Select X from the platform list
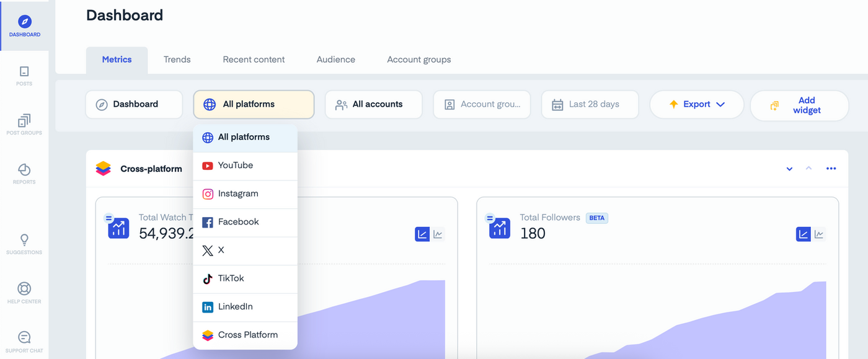Viewport: 868px width, 359px height. coord(246,250)
